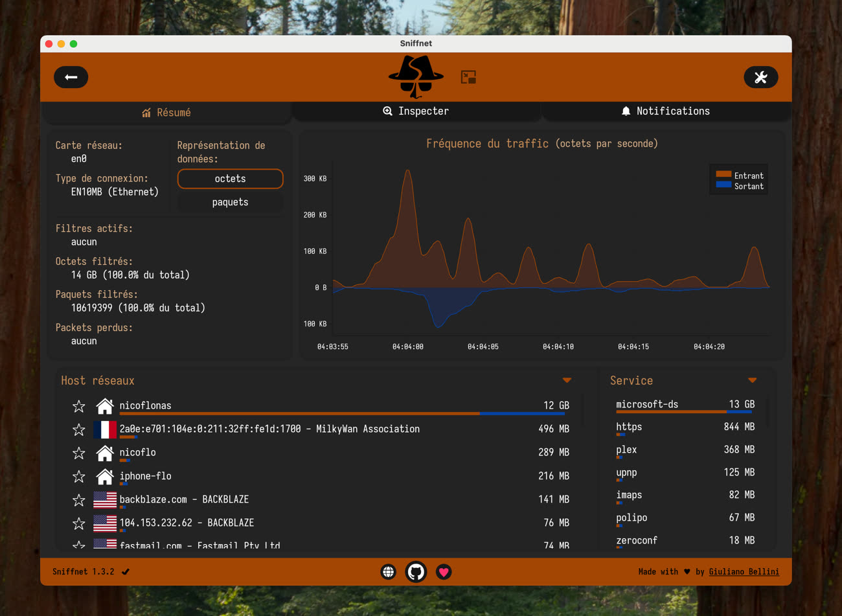This screenshot has height=616, width=842.
Task: Click the sponsor heart icon in footer
Action: [x=444, y=571]
